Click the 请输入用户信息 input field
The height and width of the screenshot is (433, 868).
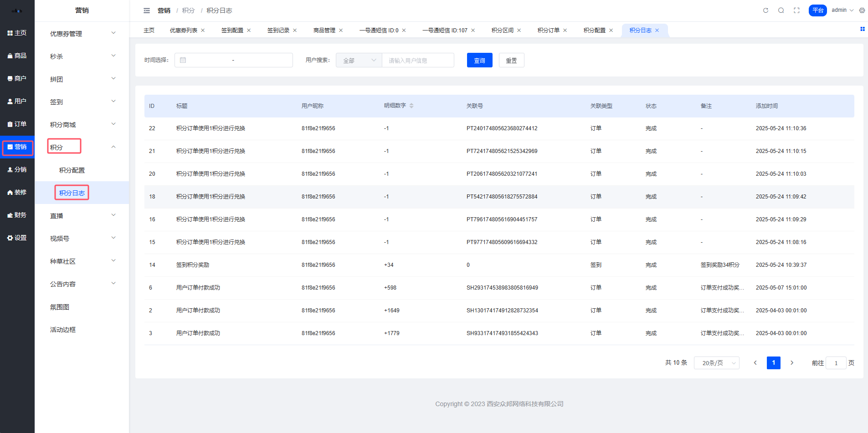tap(418, 61)
